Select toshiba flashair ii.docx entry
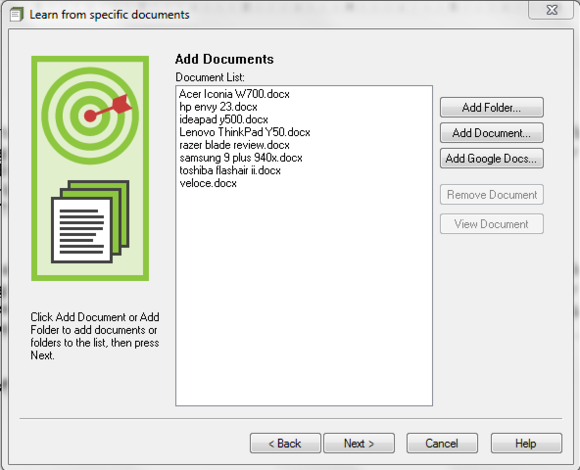The width and height of the screenshot is (580, 470). coord(230,170)
